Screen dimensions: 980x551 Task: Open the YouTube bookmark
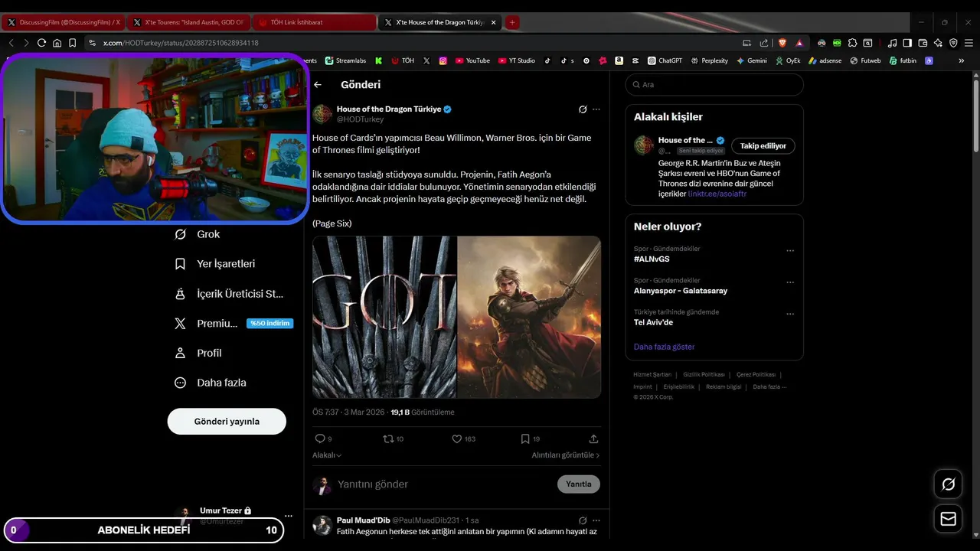tap(472, 60)
